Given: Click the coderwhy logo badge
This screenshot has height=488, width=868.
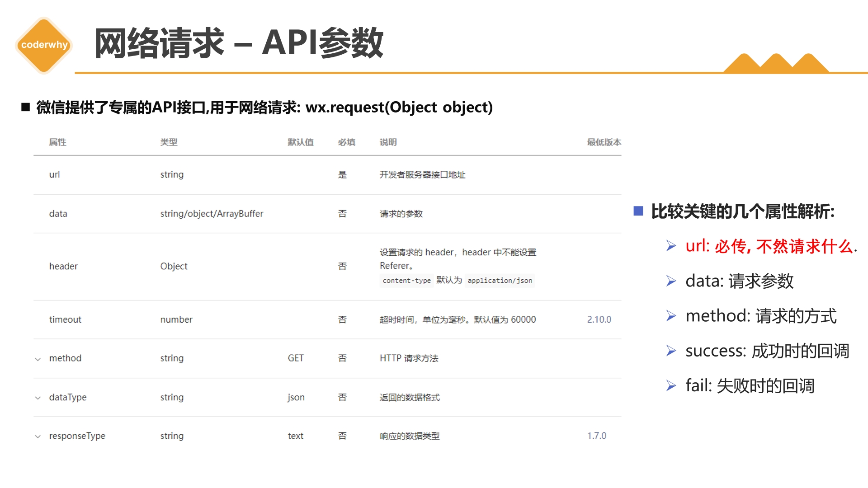Looking at the screenshot, I should point(44,45).
